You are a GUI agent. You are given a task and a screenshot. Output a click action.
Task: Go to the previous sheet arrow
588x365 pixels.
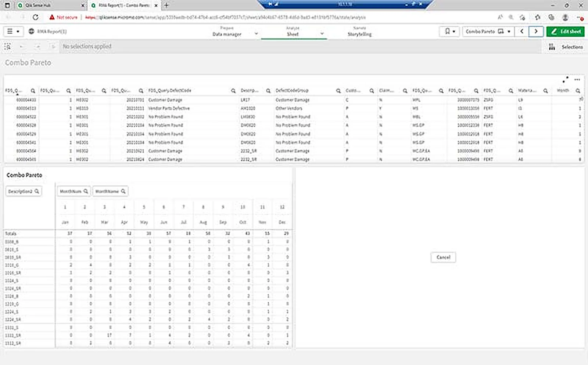click(x=521, y=32)
